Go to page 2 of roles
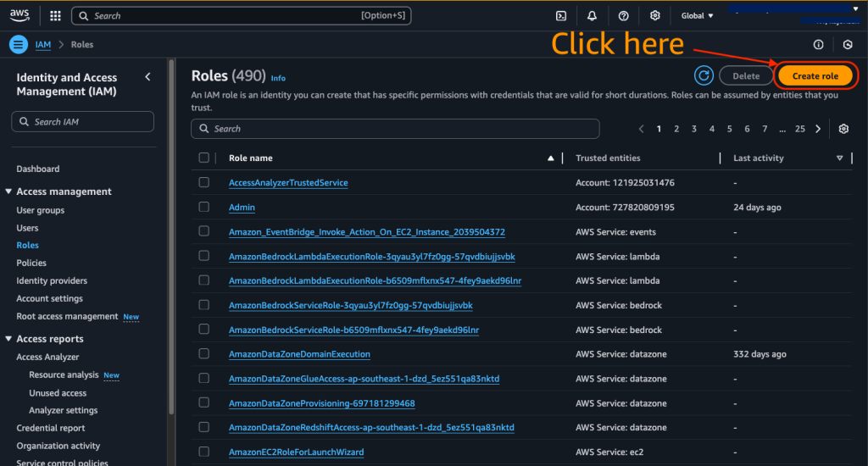This screenshot has width=868, height=466. click(676, 129)
